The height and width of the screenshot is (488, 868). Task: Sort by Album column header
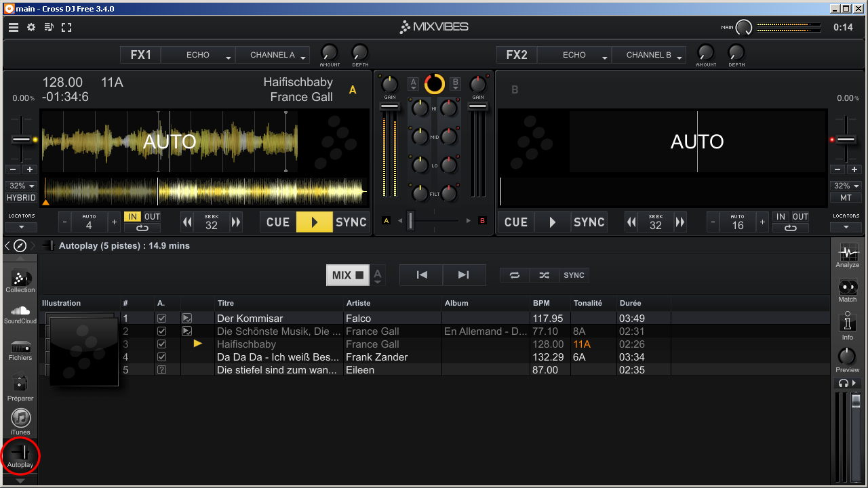[x=486, y=303]
